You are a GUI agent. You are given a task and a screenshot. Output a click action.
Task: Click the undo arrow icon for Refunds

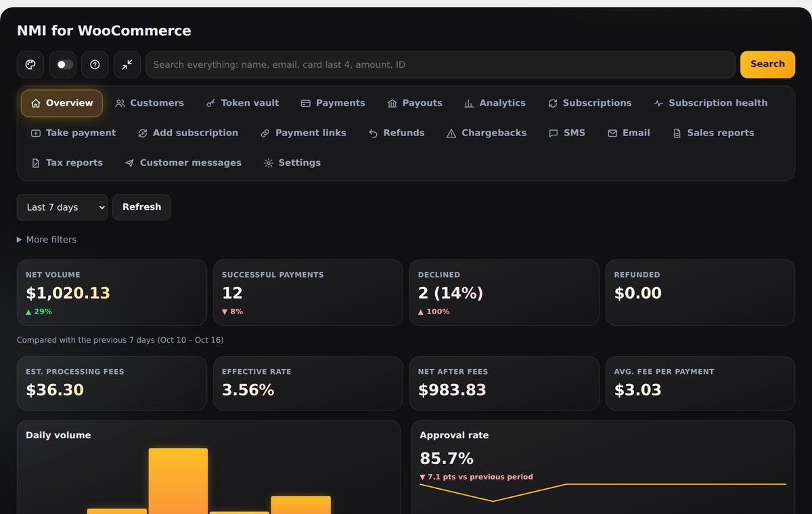[x=373, y=133]
